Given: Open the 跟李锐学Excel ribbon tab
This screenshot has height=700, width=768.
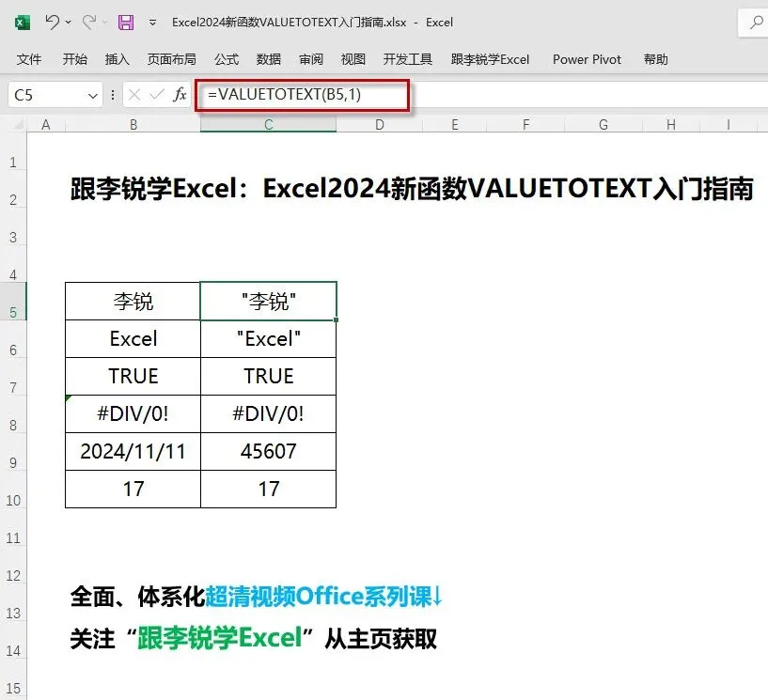Looking at the screenshot, I should [x=490, y=60].
